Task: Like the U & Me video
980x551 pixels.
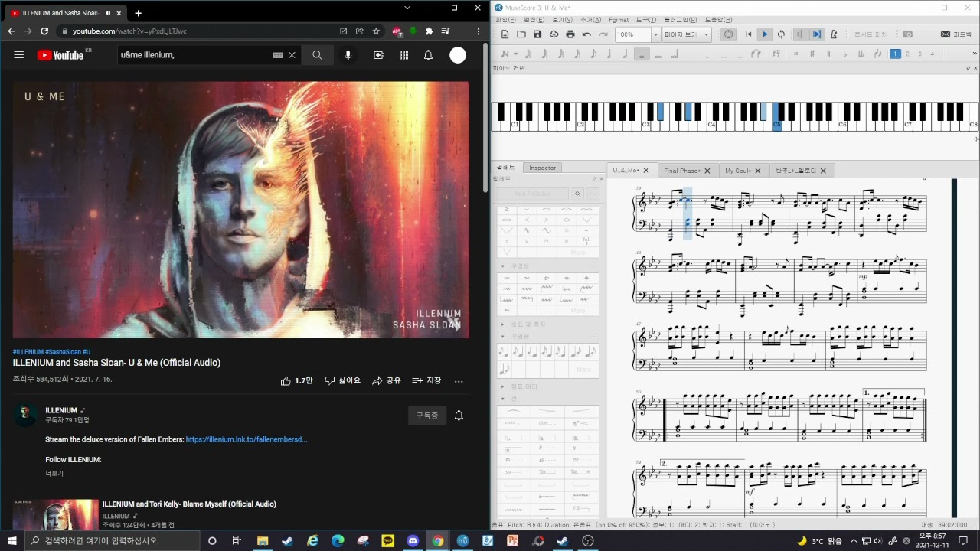Action: point(296,380)
